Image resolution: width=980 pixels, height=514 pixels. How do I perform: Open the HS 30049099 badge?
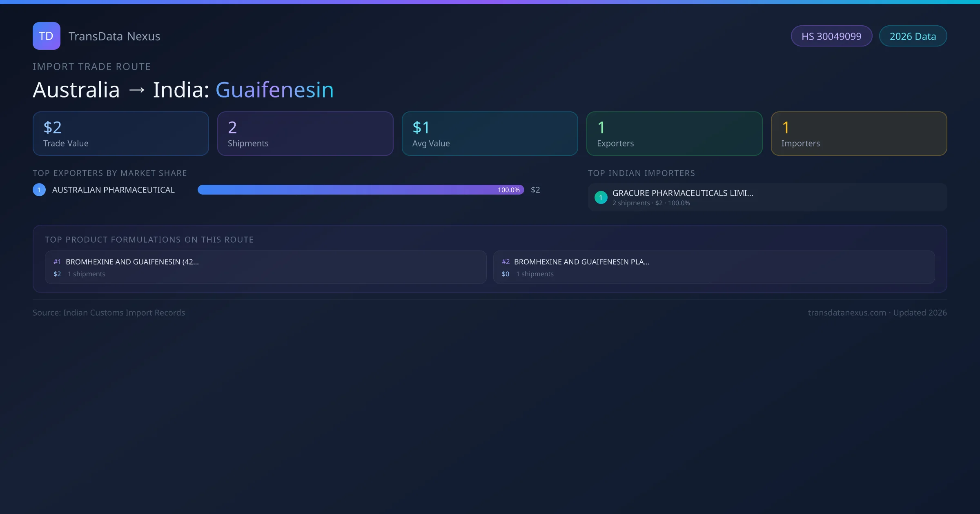pos(831,36)
